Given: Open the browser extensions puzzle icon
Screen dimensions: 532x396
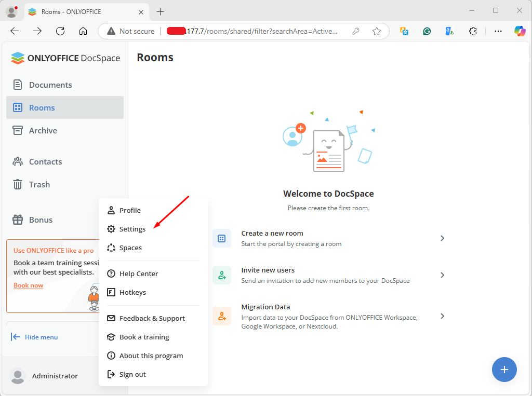Looking at the screenshot, I should tap(473, 31).
